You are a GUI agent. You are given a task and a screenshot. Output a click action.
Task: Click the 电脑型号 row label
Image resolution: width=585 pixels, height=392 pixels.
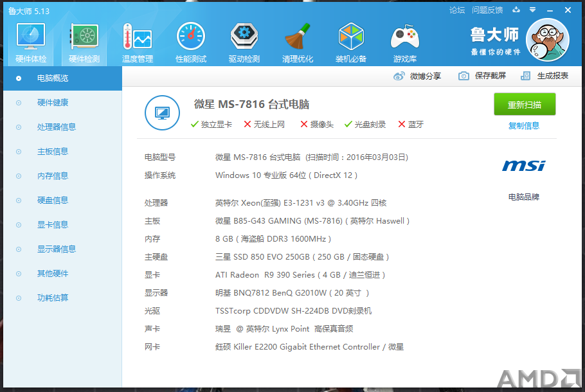click(160, 157)
